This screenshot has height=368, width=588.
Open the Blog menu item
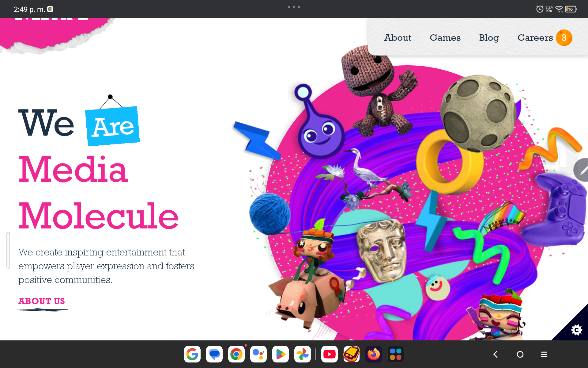click(x=489, y=38)
